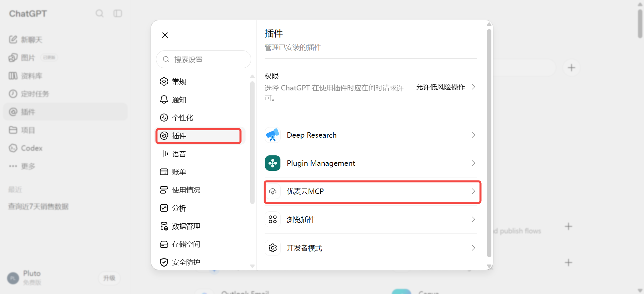Screen dimensions: 644x294
Task: Click the settings menu scrollbar
Action: [x=252, y=142]
